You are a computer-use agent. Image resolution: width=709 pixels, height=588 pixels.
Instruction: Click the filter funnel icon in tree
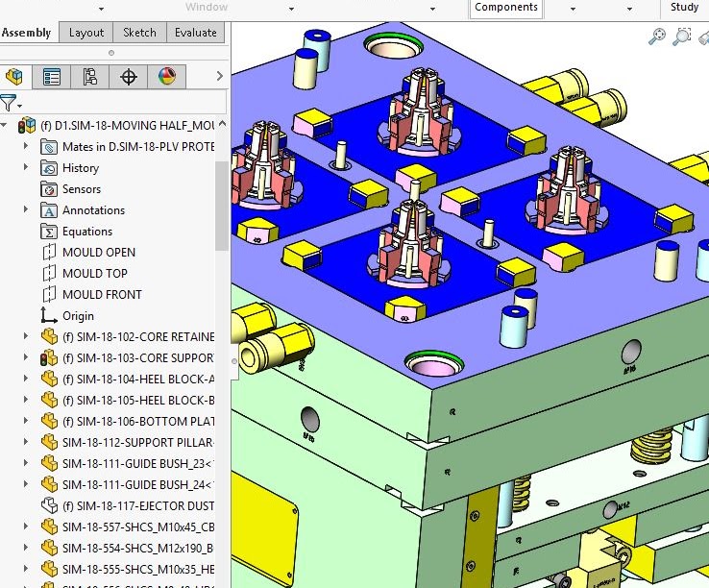point(9,103)
